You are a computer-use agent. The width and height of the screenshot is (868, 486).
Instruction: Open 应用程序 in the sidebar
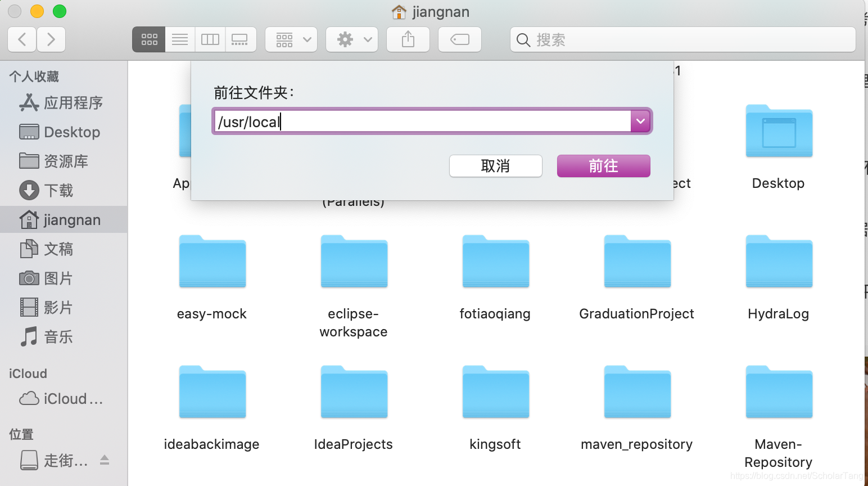click(64, 103)
